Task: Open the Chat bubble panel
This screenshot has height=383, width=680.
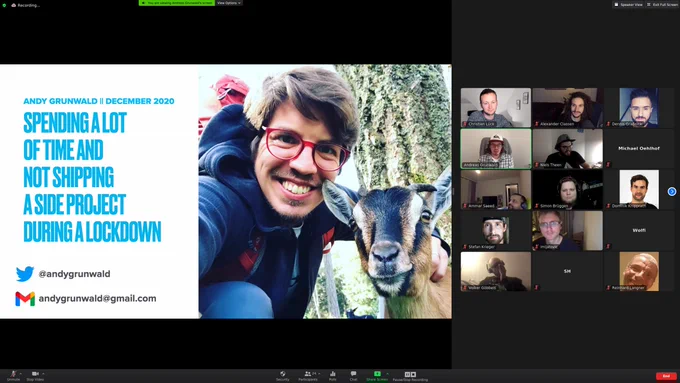Action: coord(353,376)
